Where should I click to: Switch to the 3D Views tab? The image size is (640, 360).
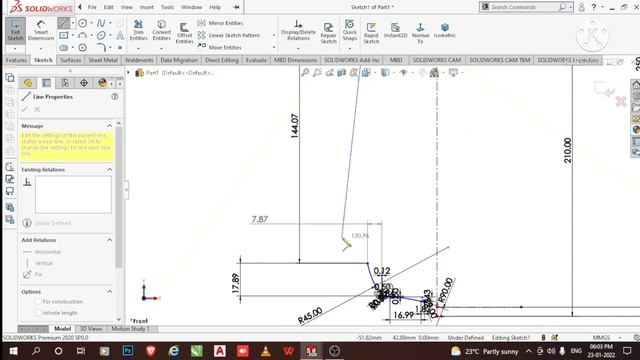click(x=91, y=329)
